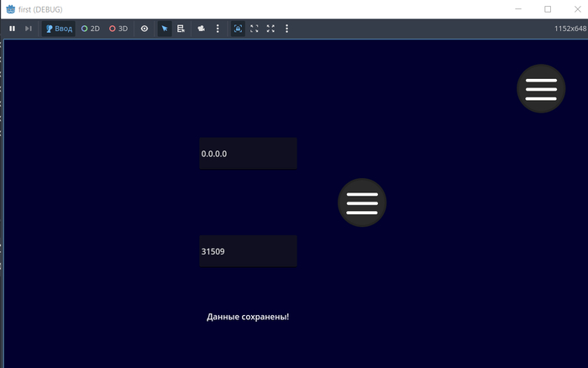Click the stretch to fit icon
This screenshot has width=588, height=368.
[x=270, y=29]
